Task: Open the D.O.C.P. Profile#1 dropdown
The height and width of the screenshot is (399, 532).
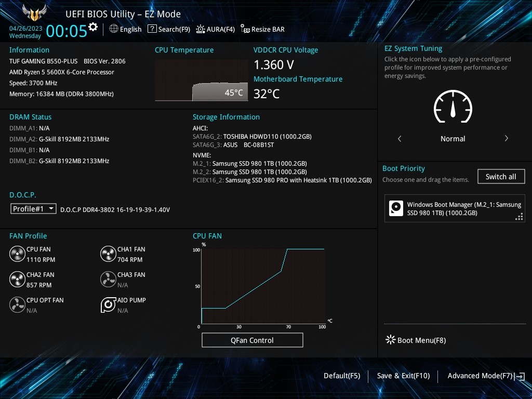Action: point(33,209)
